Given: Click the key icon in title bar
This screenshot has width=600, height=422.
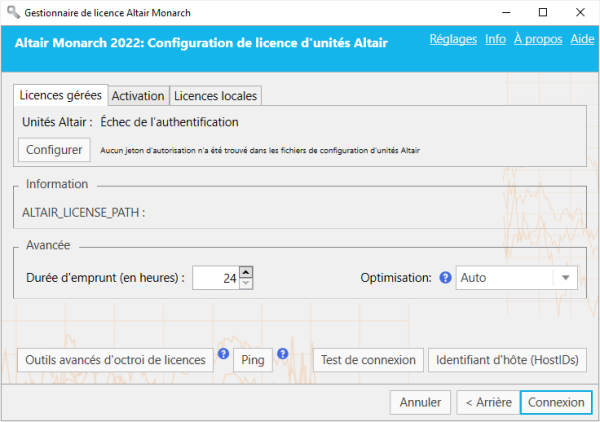Looking at the screenshot, I should coord(13,12).
